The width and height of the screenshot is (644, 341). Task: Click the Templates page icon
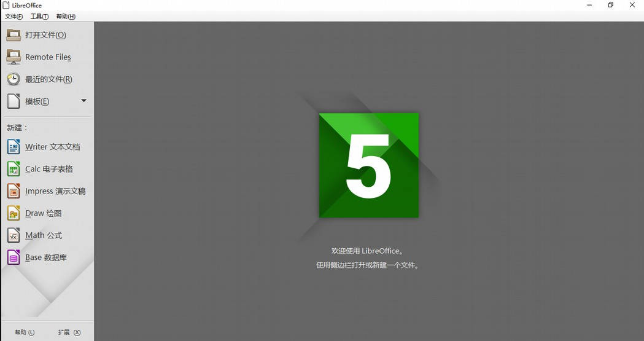pyautogui.click(x=14, y=101)
